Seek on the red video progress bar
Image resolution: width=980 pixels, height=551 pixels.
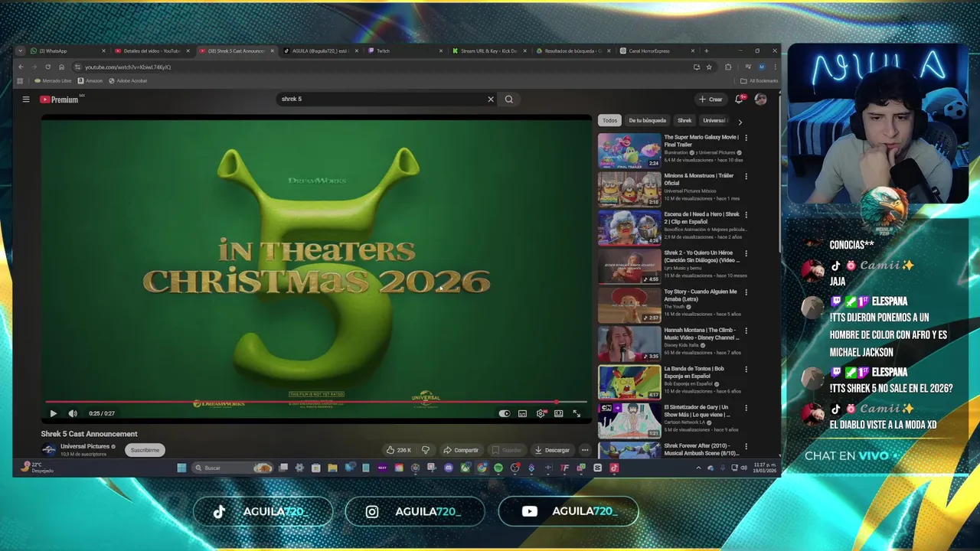[316, 401]
